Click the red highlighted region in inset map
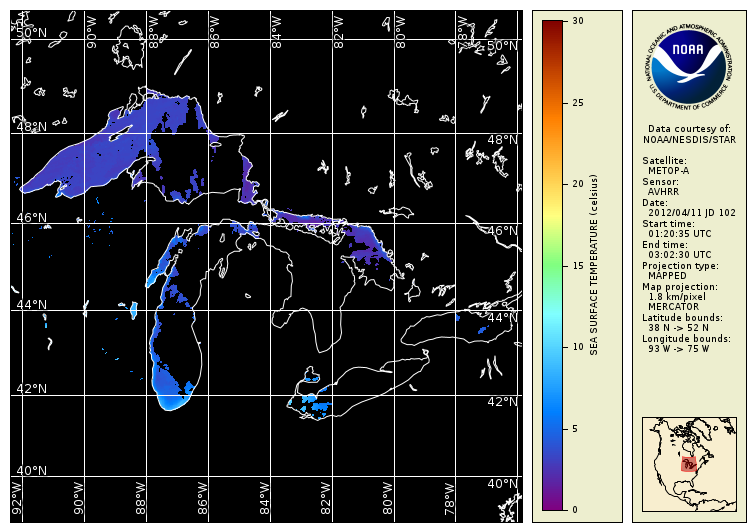This screenshot has width=756, height=532. pos(689,464)
